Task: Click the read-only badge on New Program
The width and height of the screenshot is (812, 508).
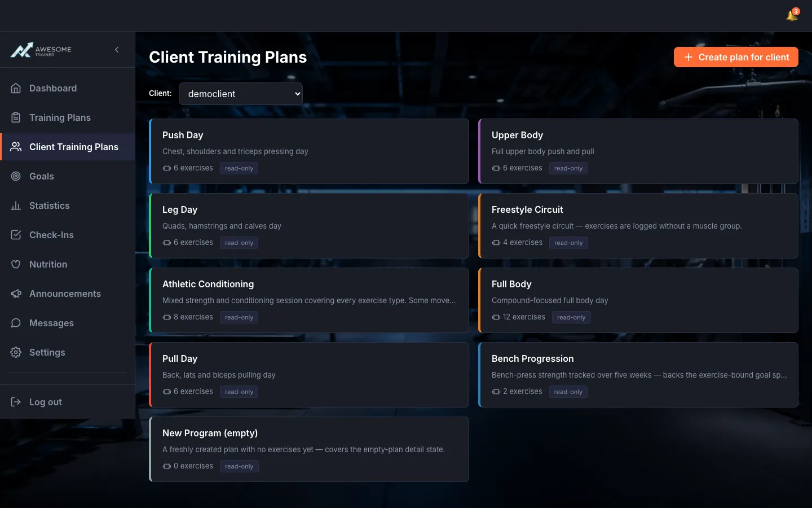Action: 239,466
